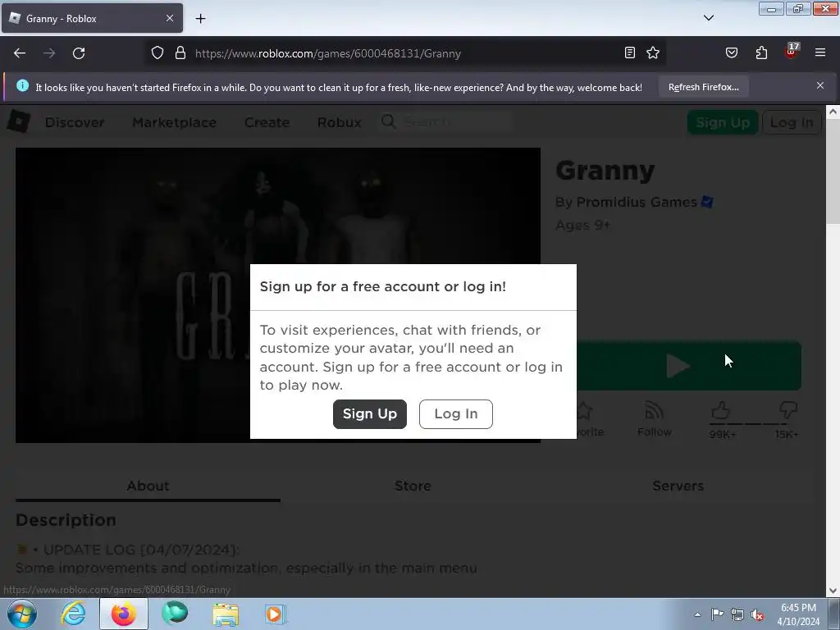Viewport: 840px width, 630px height.
Task: Click the verified badge beside Promidius Games
Action: click(x=707, y=202)
